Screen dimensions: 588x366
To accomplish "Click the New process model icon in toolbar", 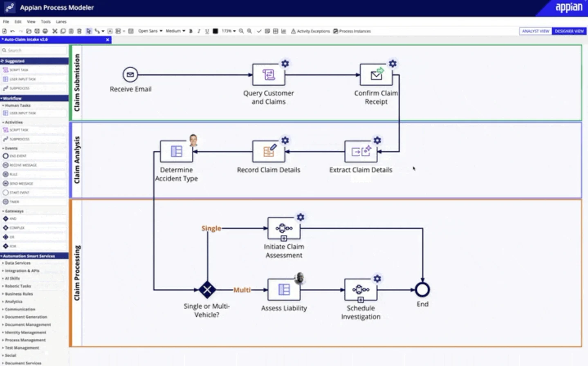I will click(4, 31).
